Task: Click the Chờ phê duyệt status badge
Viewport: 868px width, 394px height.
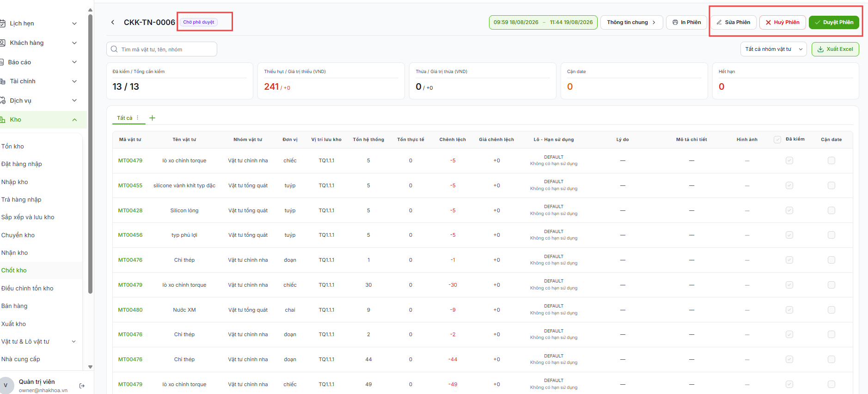Action: tap(199, 22)
